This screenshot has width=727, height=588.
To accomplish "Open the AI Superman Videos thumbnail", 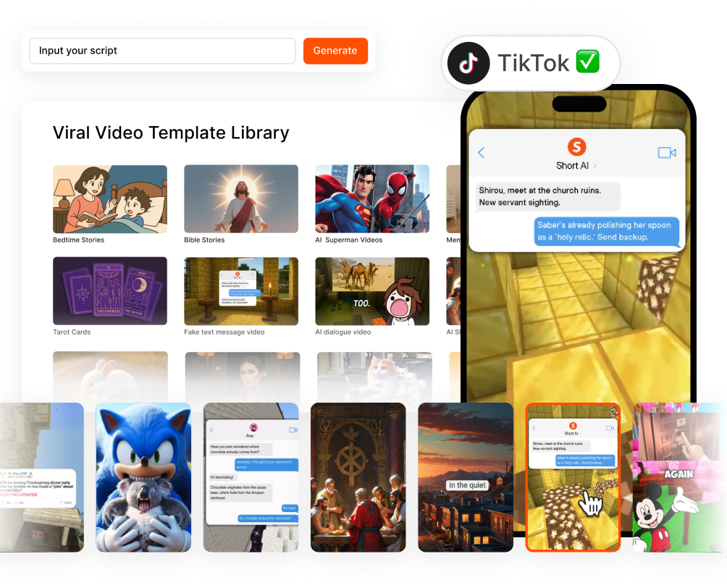I will [372, 199].
